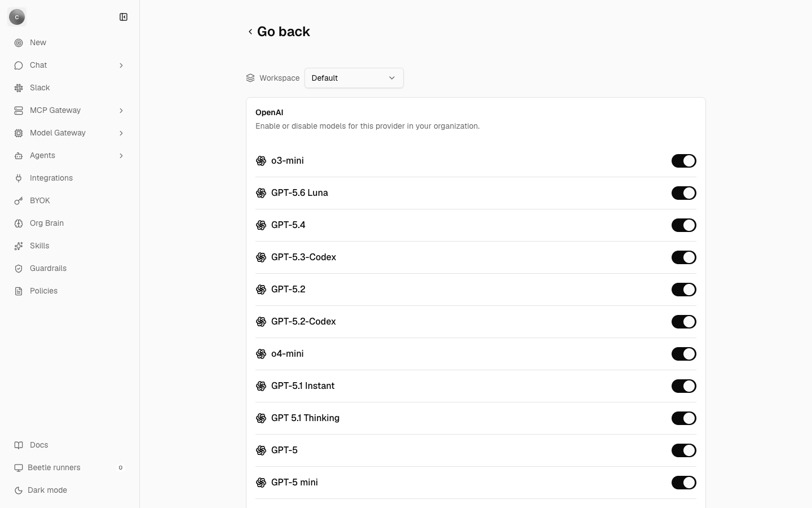
Task: Expand the Agents submenu chevron
Action: click(x=121, y=156)
